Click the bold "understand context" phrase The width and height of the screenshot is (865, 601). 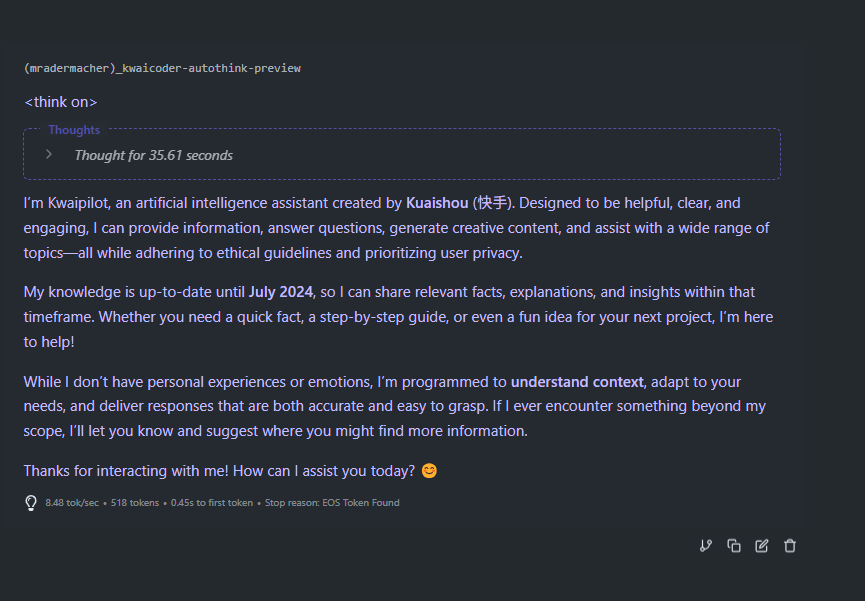pos(577,382)
